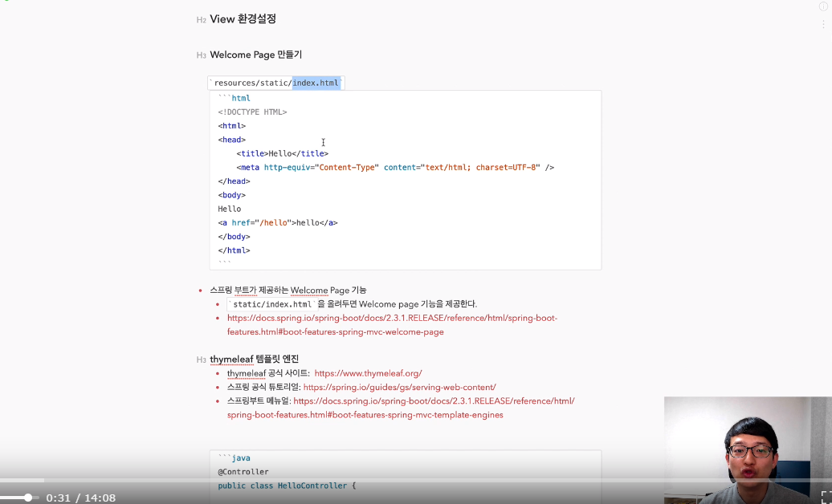This screenshot has width=832, height=504.
Task: Click the public class HelloController line
Action: pyautogui.click(x=287, y=486)
